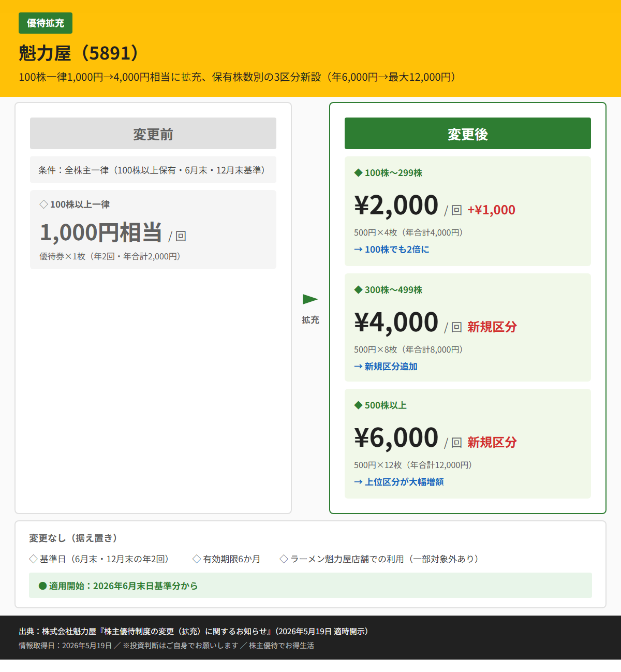The width and height of the screenshot is (621, 672).
Task: Click the ¥6,000 amount
Action: click(396, 437)
